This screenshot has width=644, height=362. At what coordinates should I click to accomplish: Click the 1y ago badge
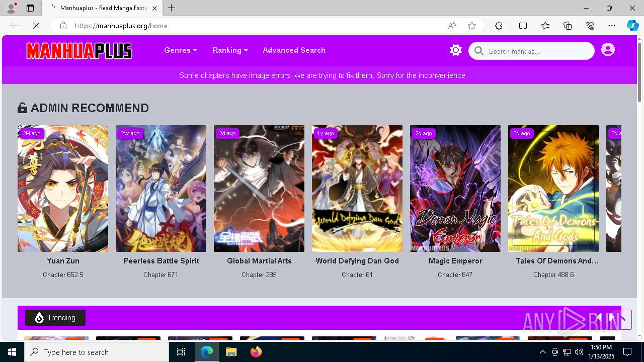(x=326, y=133)
